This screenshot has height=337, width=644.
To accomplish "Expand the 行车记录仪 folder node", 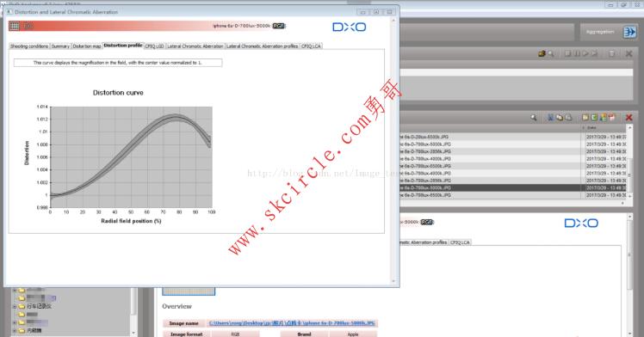I will 15,306.
